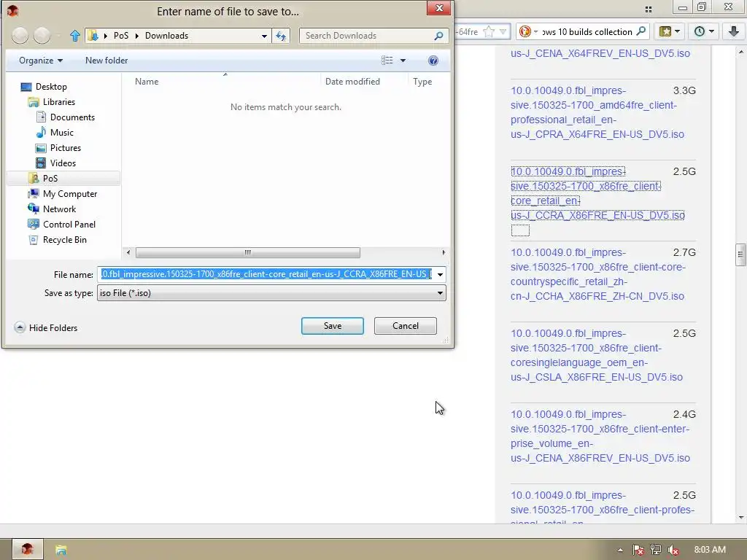This screenshot has width=747, height=560.
Task: Open File Explorer from the taskbar
Action: click(61, 550)
